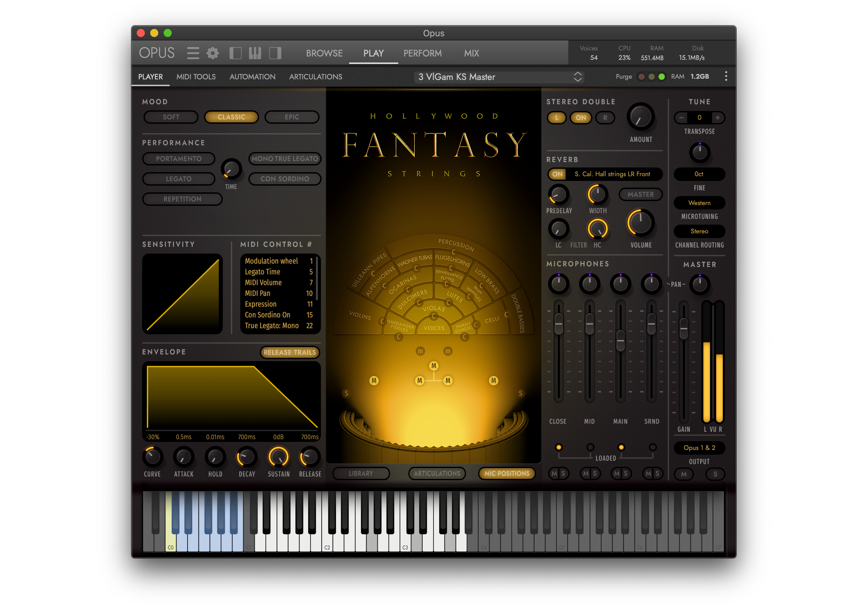The image size is (868, 608).
Task: Solo the Mid microphone channel
Action: pyautogui.click(x=595, y=474)
